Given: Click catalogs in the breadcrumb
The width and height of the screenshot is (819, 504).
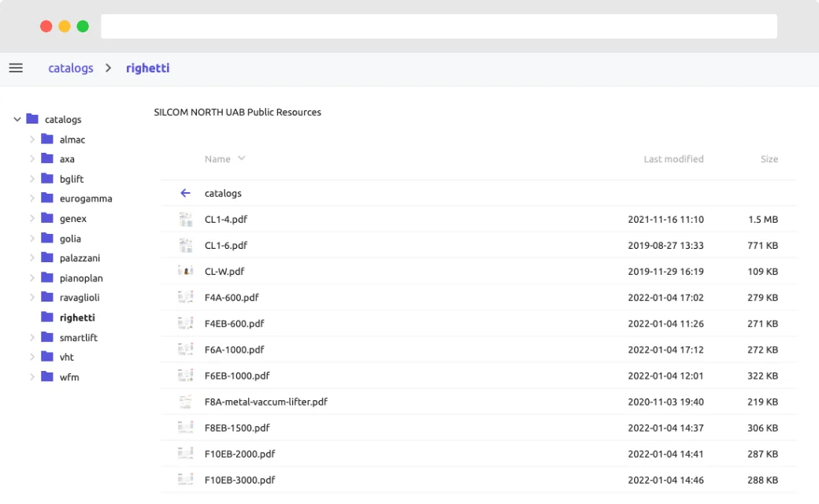Looking at the screenshot, I should (x=71, y=69).
